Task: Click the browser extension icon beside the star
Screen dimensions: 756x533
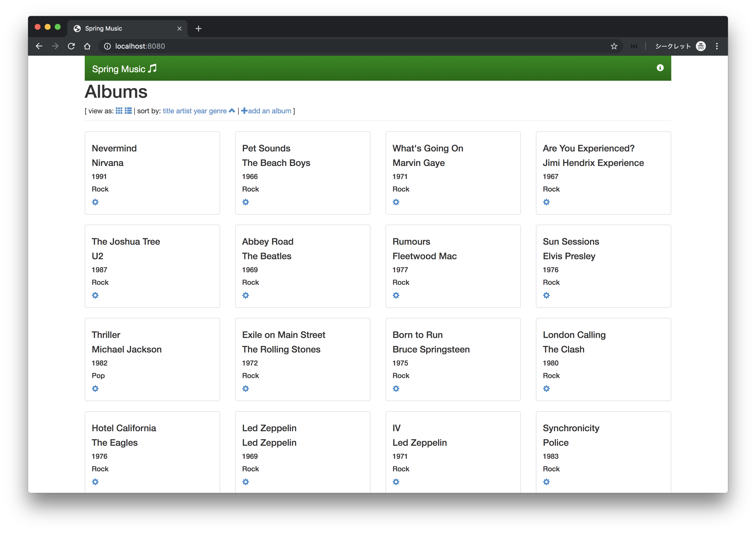Action: pyautogui.click(x=634, y=46)
